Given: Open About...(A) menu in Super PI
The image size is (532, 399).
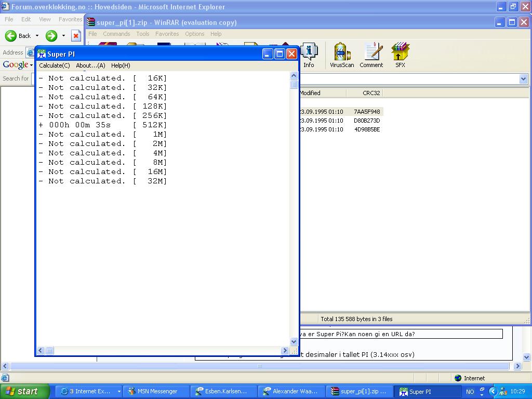Looking at the screenshot, I should [90, 65].
